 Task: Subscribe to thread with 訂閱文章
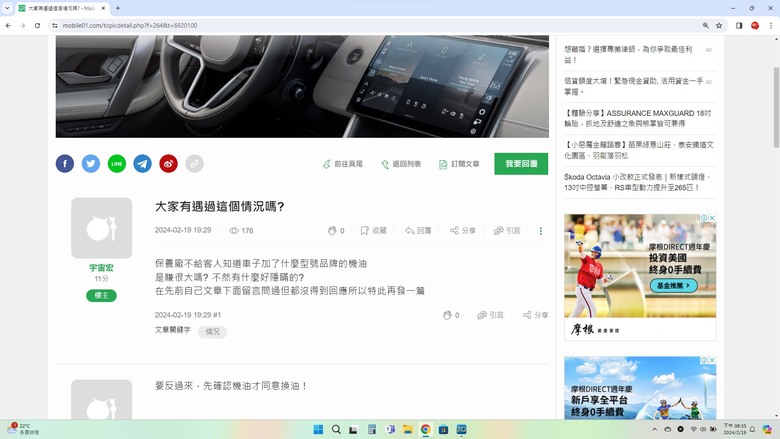pos(459,164)
